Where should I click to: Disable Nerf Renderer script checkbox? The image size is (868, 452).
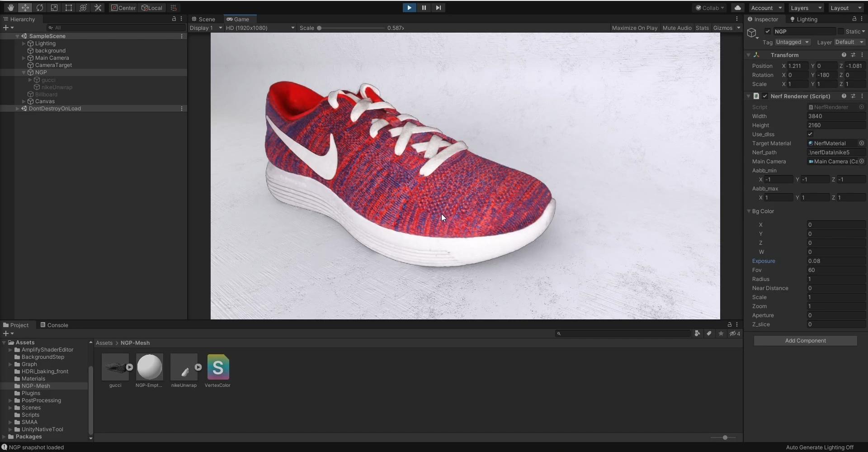pyautogui.click(x=765, y=96)
